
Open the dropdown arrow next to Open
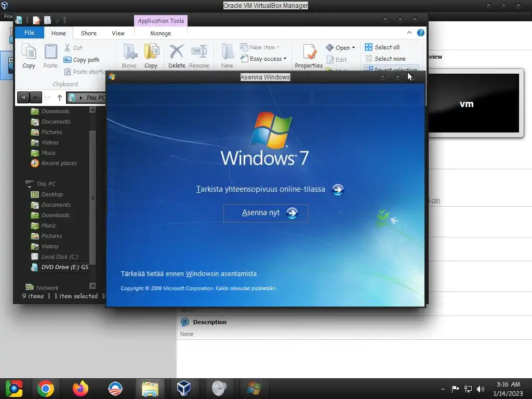(353, 47)
